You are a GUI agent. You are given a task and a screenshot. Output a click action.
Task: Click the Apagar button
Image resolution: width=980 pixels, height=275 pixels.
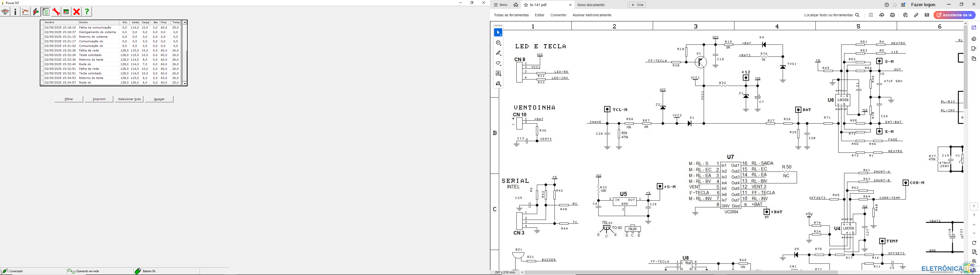tap(159, 99)
